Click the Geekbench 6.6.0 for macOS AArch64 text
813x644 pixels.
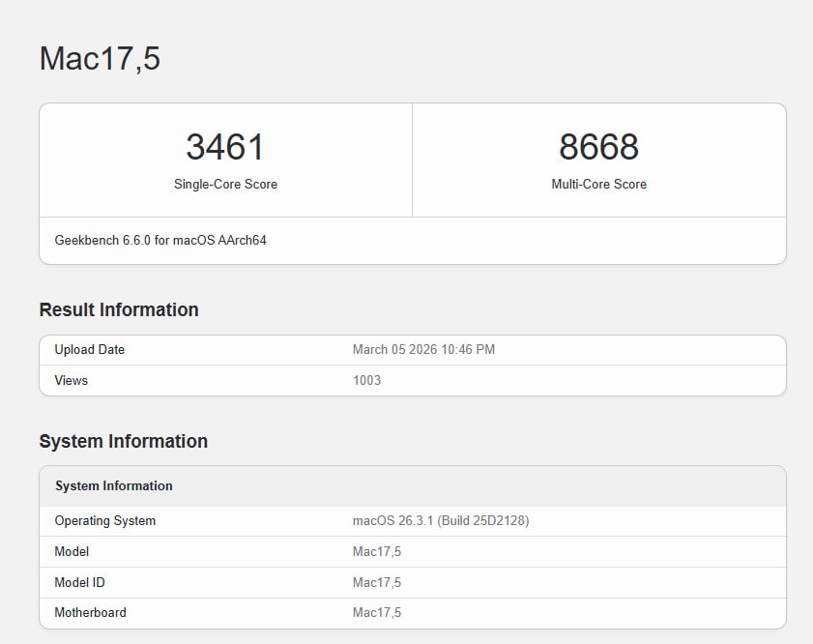click(160, 241)
